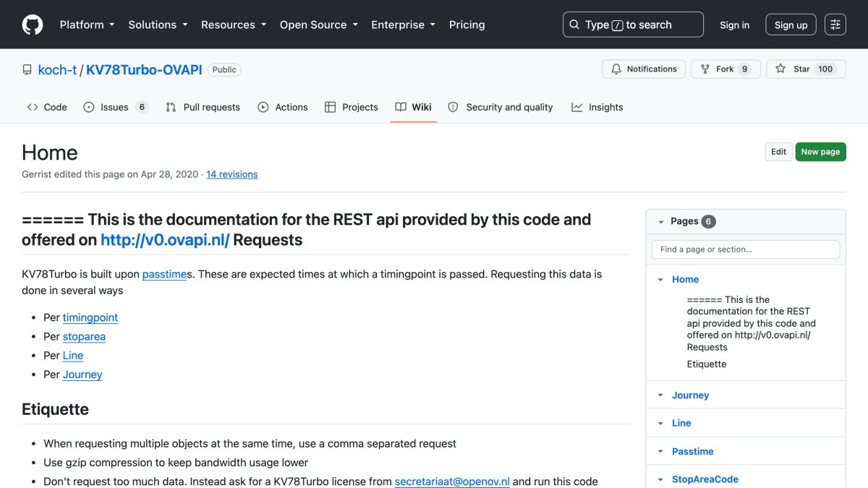Focus the 'Find a page or section' field

746,249
